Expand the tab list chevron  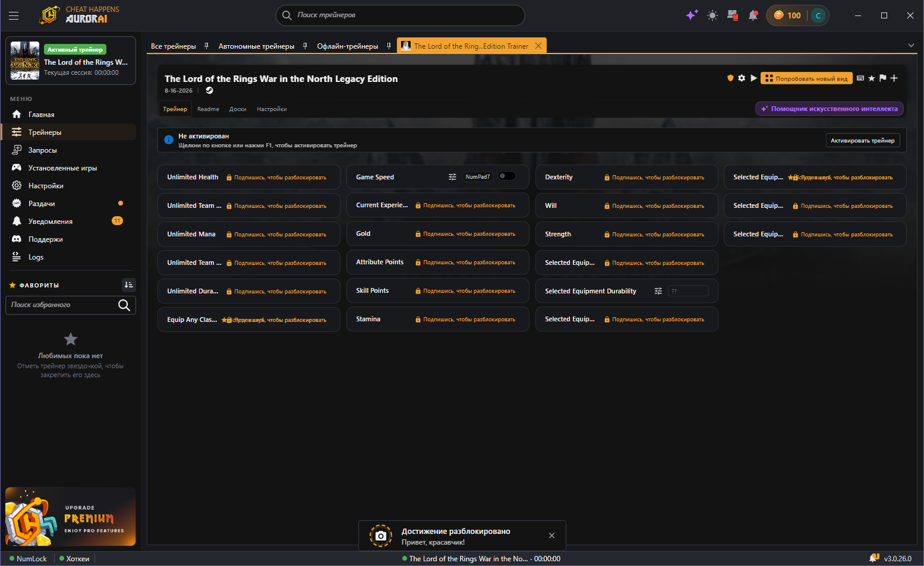tap(911, 46)
